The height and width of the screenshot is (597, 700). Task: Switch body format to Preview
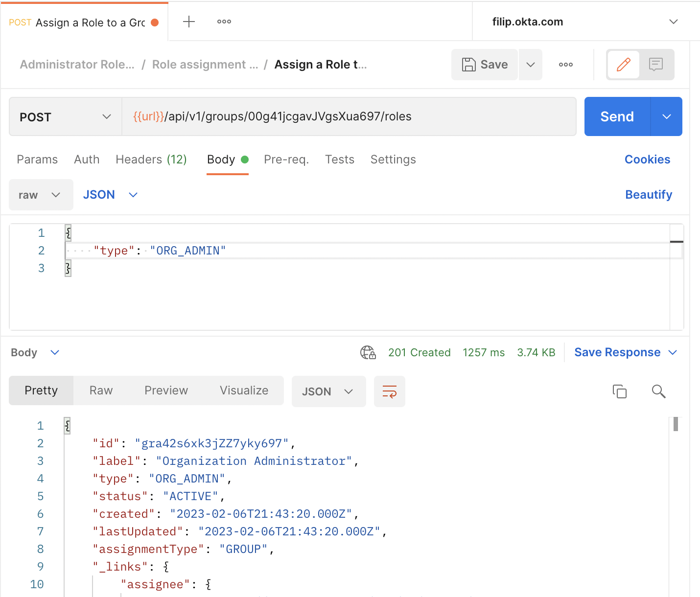[166, 390]
